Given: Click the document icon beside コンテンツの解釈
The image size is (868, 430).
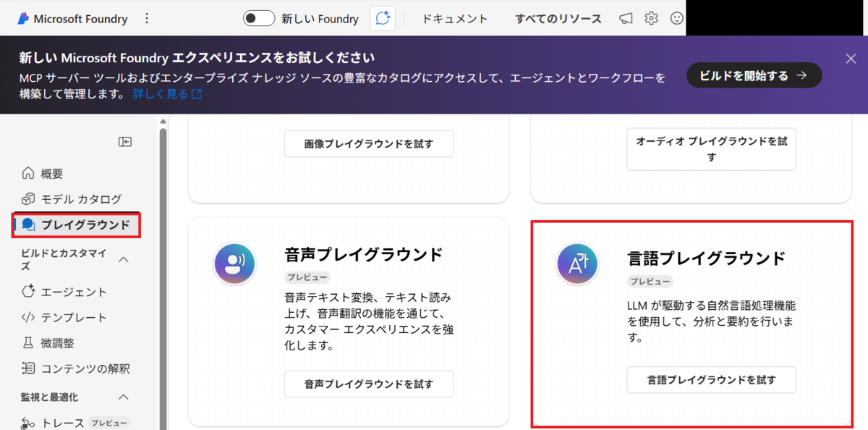Looking at the screenshot, I should (28, 368).
